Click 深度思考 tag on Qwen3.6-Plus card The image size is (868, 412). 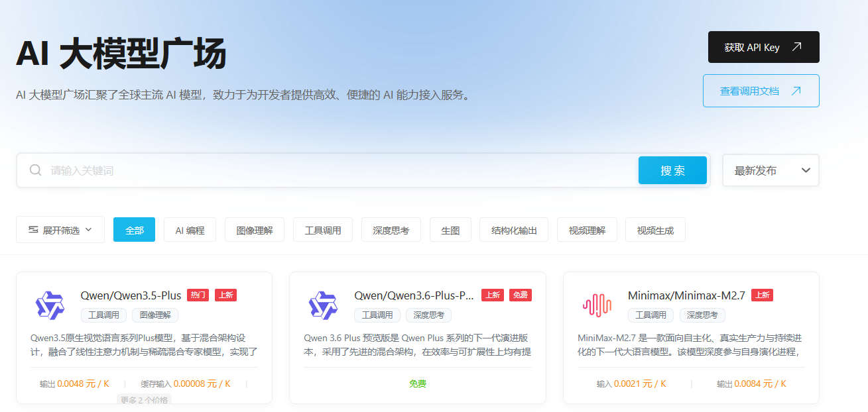pos(429,315)
